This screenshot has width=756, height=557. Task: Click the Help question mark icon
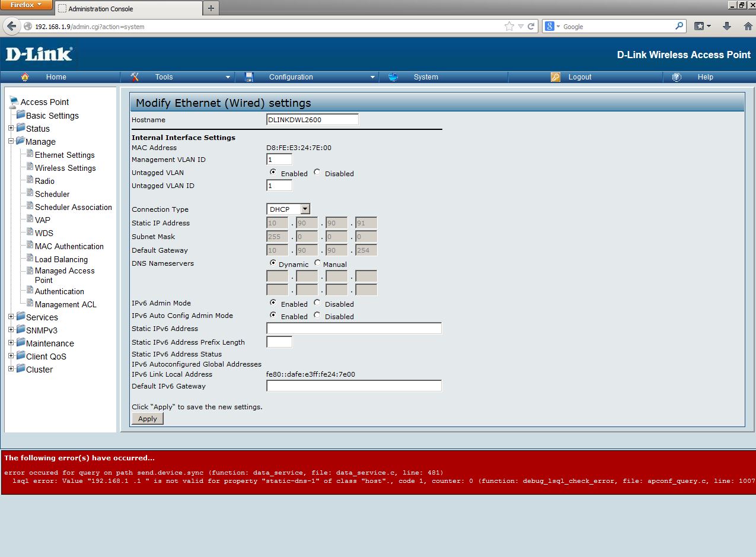pyautogui.click(x=677, y=77)
